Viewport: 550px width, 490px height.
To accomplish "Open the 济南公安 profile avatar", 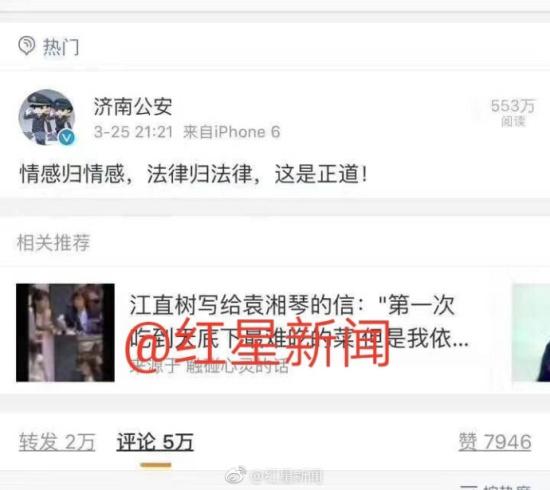I will tap(47, 117).
